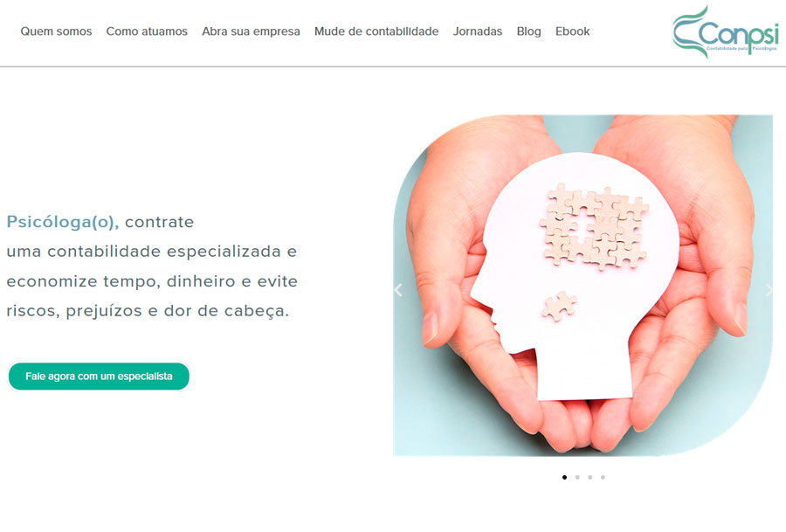Select the fourth carousel dot
The image size is (786, 532).
click(603, 477)
